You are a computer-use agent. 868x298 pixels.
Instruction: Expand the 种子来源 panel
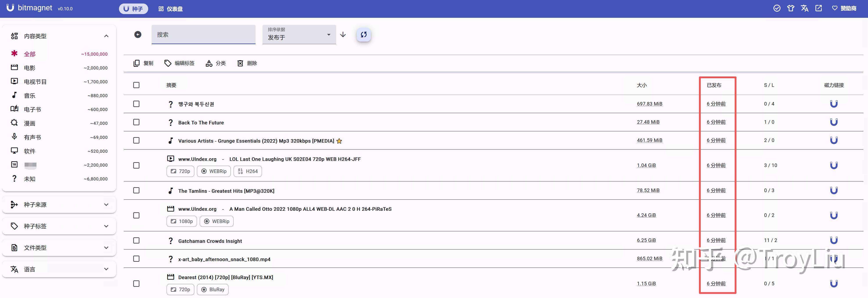pos(59,205)
